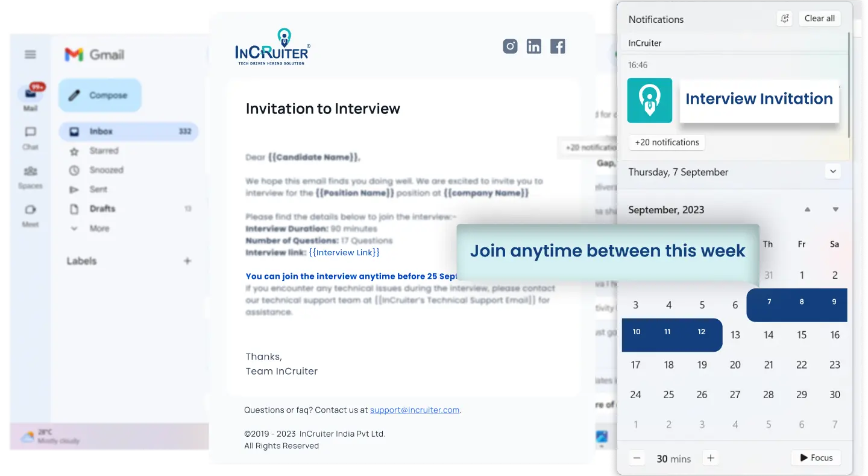Open the Drafts folder
Screen dimensions: 868x476
click(101, 208)
